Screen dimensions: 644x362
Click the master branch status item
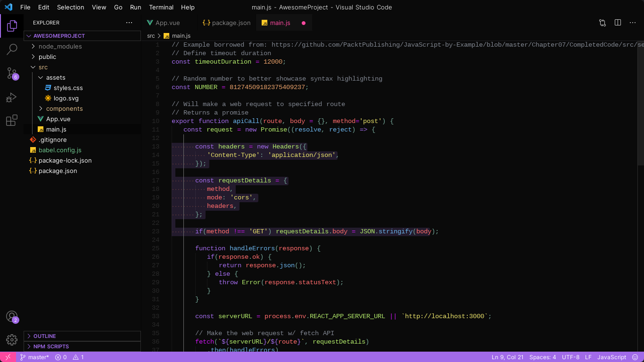tap(34, 357)
